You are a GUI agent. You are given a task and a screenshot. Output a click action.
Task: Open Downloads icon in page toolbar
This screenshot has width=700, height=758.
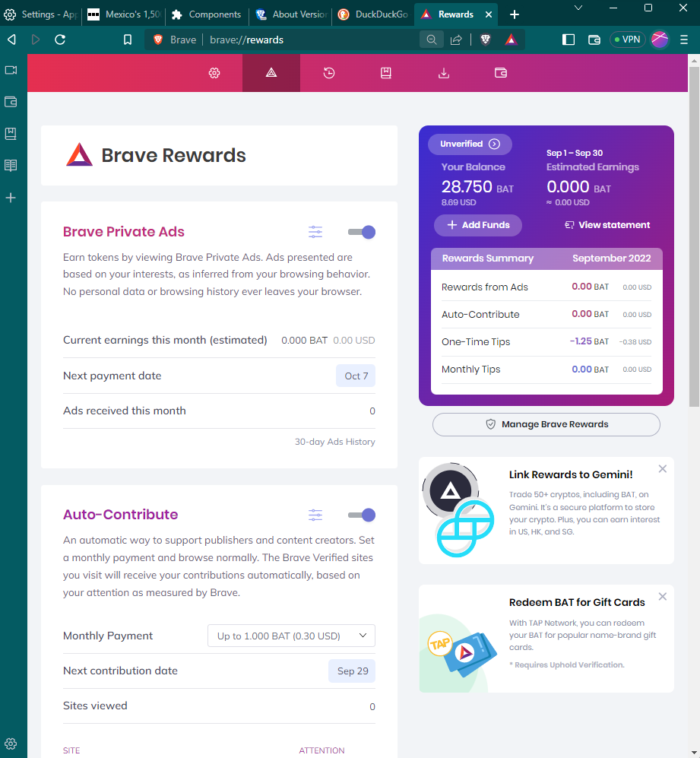[x=443, y=73]
